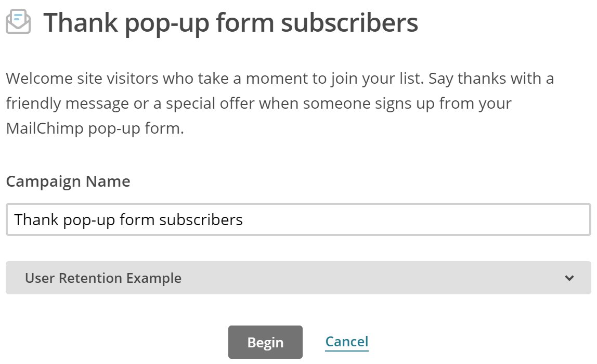The image size is (597, 364).
Task: Click the Thank pop-up form subscribers heading
Action: pos(231,23)
